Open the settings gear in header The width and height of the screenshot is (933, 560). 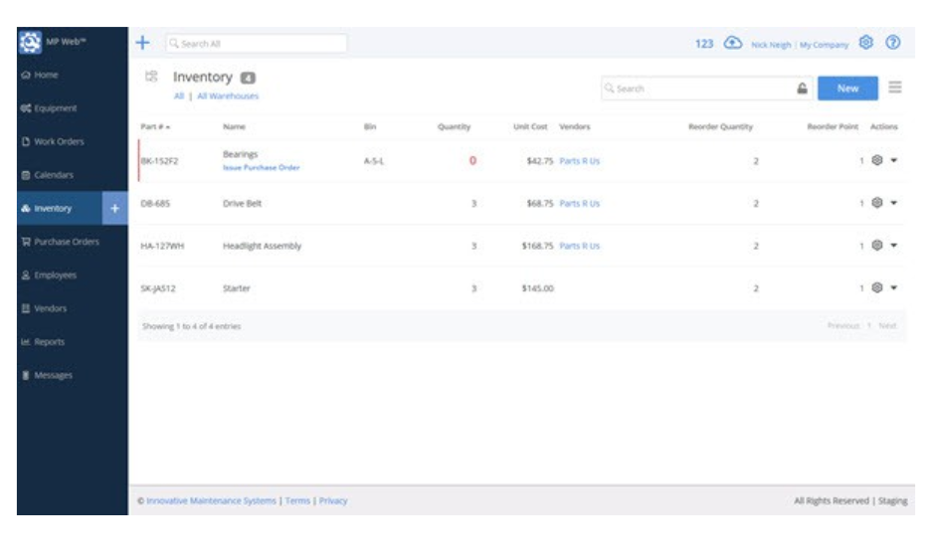pos(866,43)
